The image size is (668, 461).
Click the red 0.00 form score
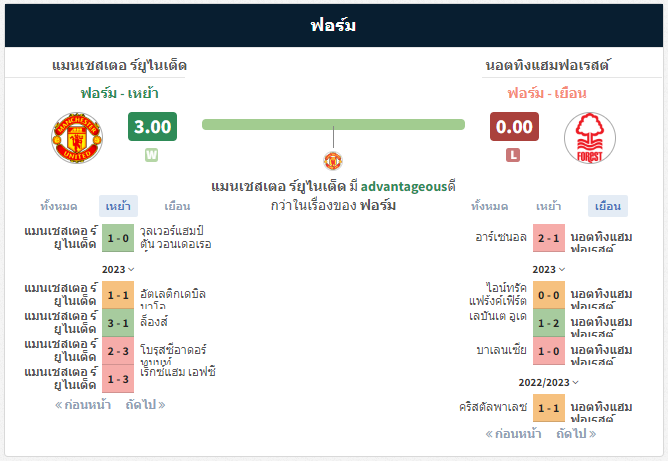click(x=514, y=127)
